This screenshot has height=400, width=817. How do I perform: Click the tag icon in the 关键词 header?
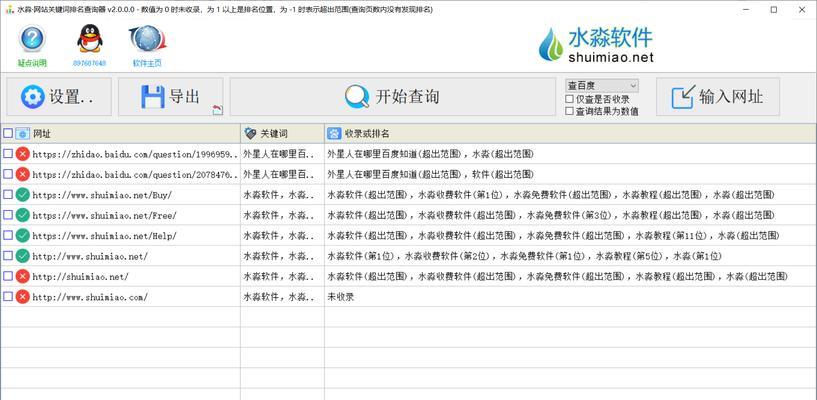tap(250, 134)
